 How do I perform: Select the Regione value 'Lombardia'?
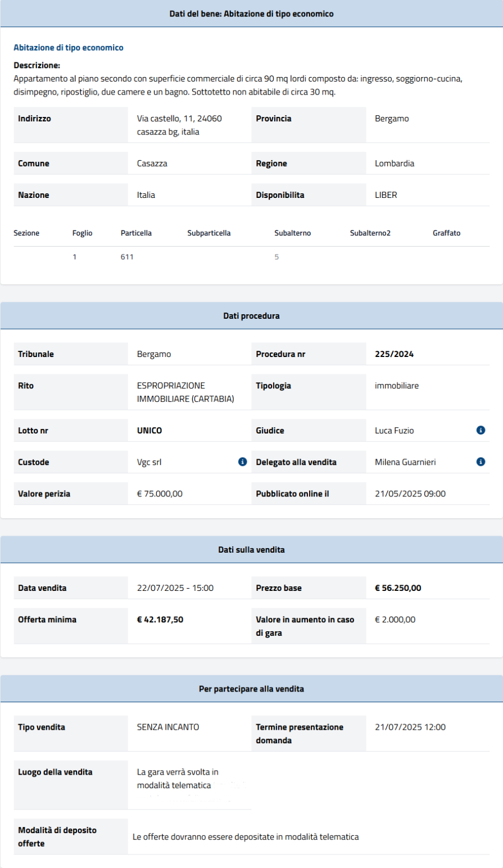click(395, 164)
